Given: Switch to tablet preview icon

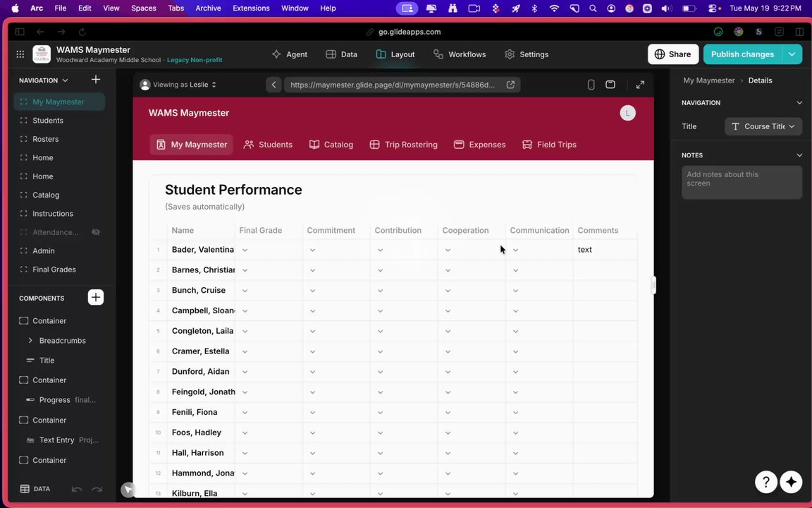Looking at the screenshot, I should [x=610, y=85].
